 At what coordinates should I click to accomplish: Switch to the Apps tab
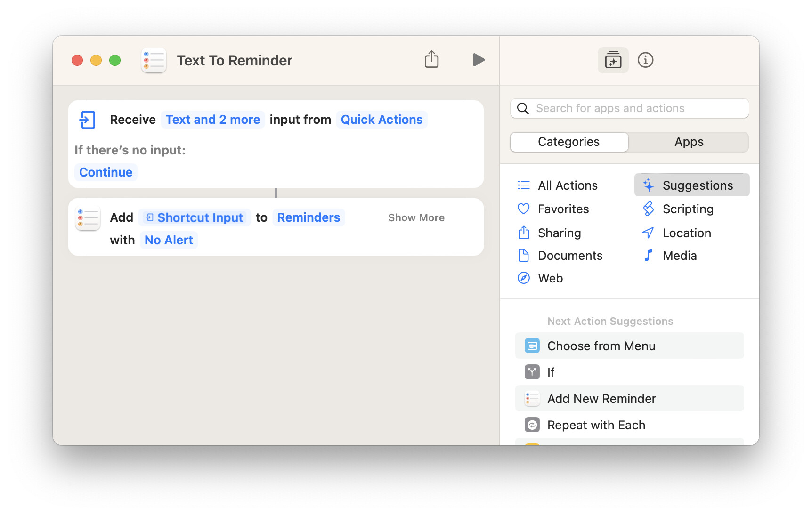689,142
